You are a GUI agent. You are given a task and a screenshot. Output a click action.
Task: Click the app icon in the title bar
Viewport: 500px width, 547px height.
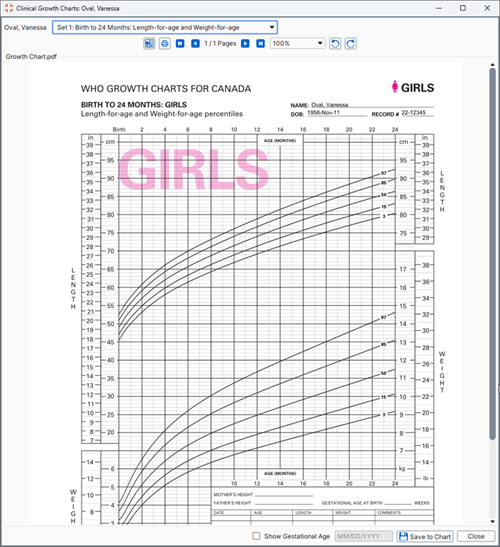pyautogui.click(x=9, y=8)
